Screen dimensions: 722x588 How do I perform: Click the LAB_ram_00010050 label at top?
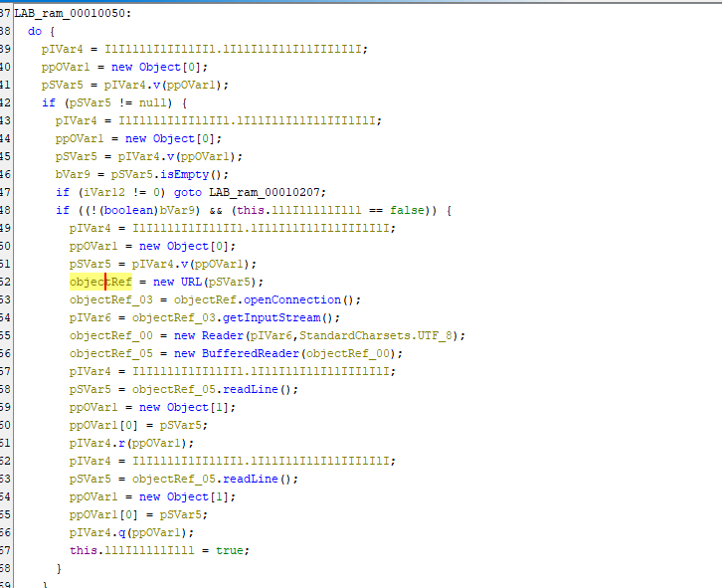tap(70, 14)
